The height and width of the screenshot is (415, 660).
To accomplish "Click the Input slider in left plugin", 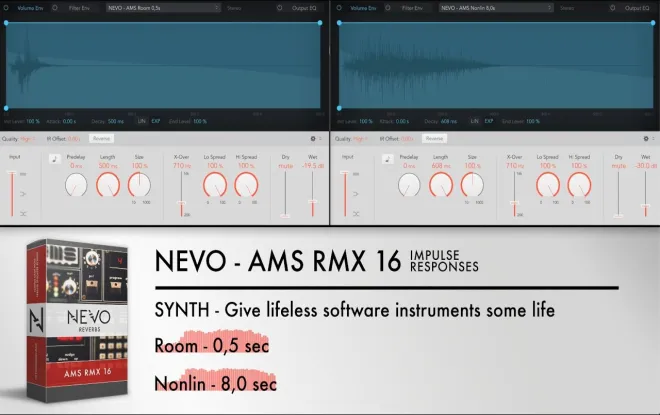I will [x=12, y=194].
